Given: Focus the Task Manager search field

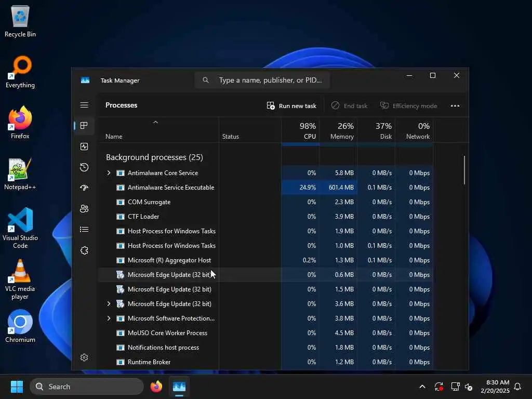Looking at the screenshot, I should tap(262, 80).
